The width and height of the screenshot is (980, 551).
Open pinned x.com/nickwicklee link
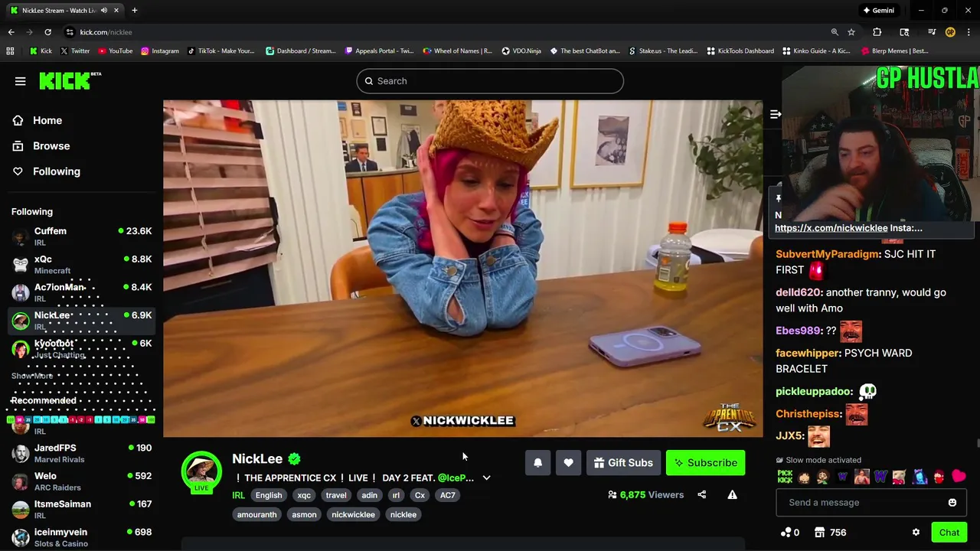[x=831, y=228]
